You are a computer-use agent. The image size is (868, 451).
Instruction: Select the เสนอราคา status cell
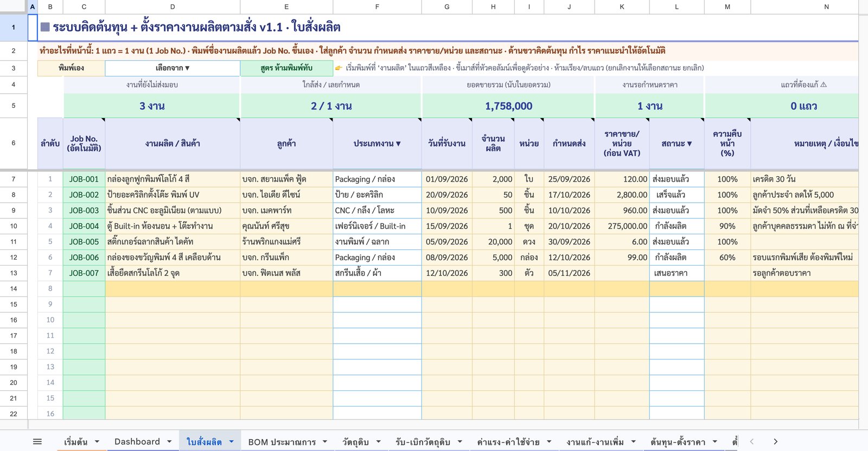pyautogui.click(x=676, y=273)
